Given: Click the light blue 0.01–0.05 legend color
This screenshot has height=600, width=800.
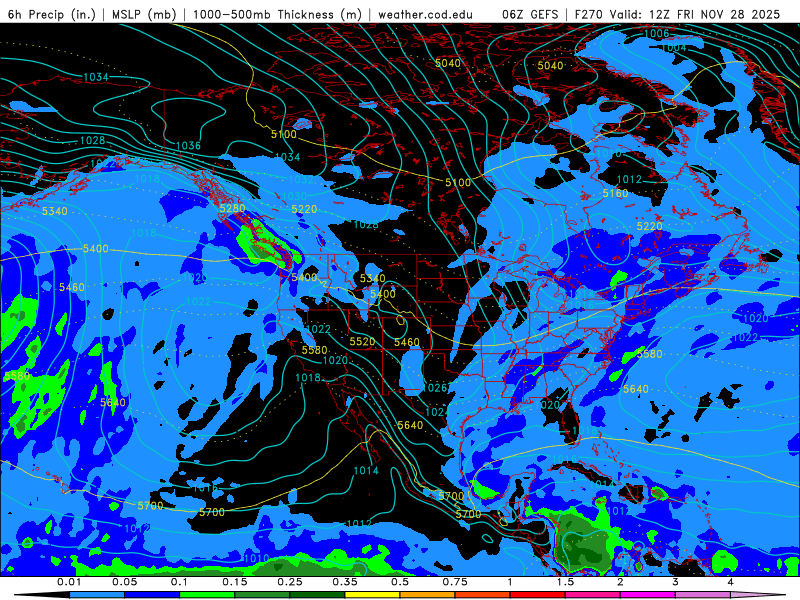Looking at the screenshot, I should pyautogui.click(x=97, y=595).
